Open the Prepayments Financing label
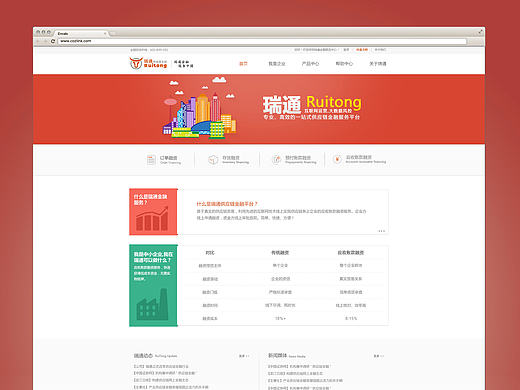 pyautogui.click(x=301, y=160)
